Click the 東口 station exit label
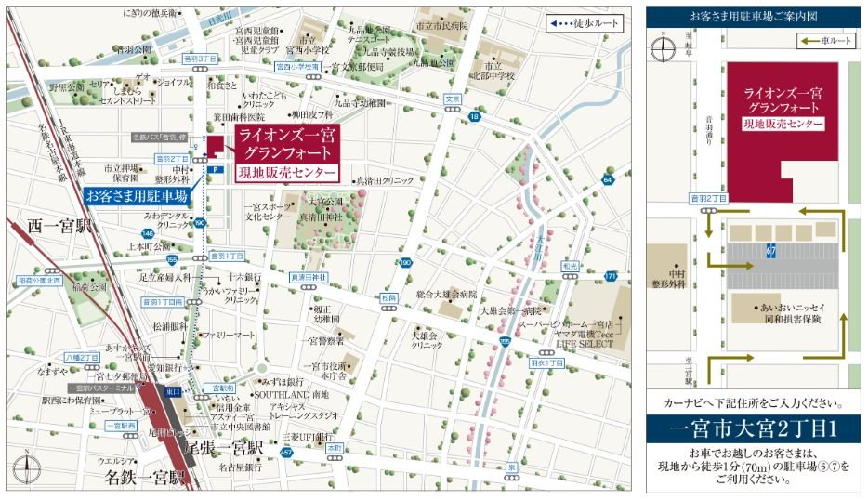This screenshot has width=868, height=500. (173, 392)
